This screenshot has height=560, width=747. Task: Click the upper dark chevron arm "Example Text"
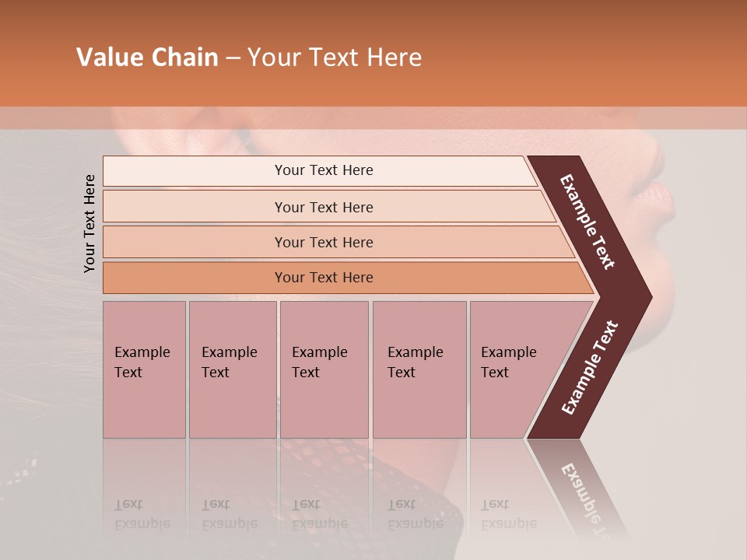[x=587, y=220]
